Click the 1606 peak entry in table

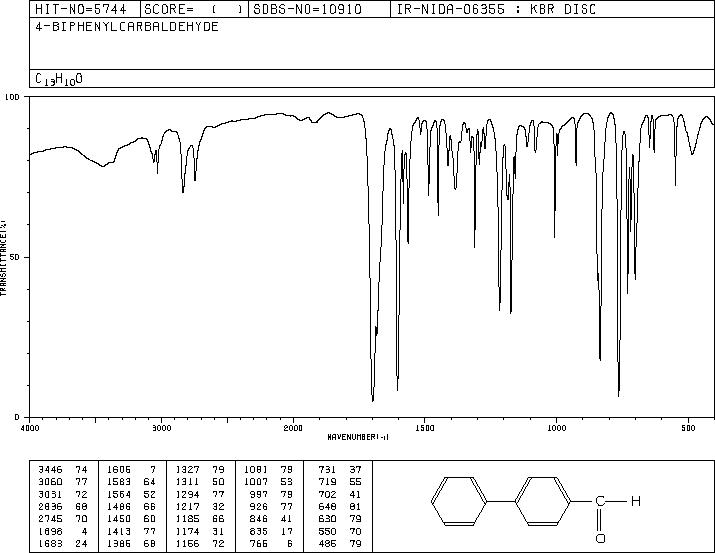point(131,469)
